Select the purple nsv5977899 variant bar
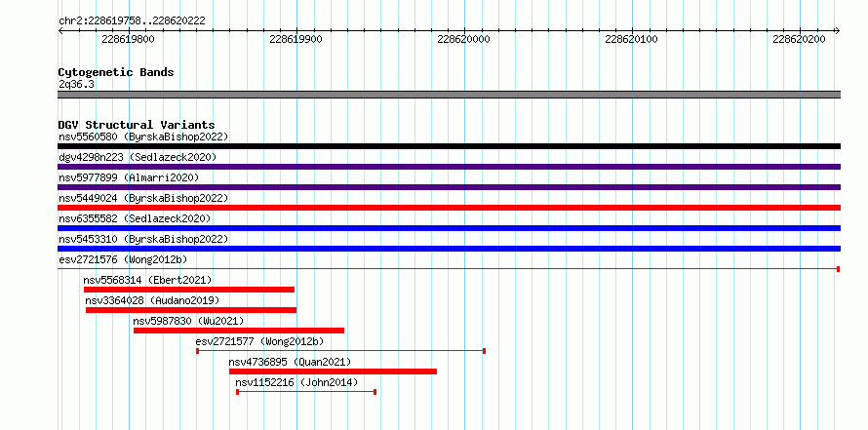The height and width of the screenshot is (430, 868). (449, 187)
